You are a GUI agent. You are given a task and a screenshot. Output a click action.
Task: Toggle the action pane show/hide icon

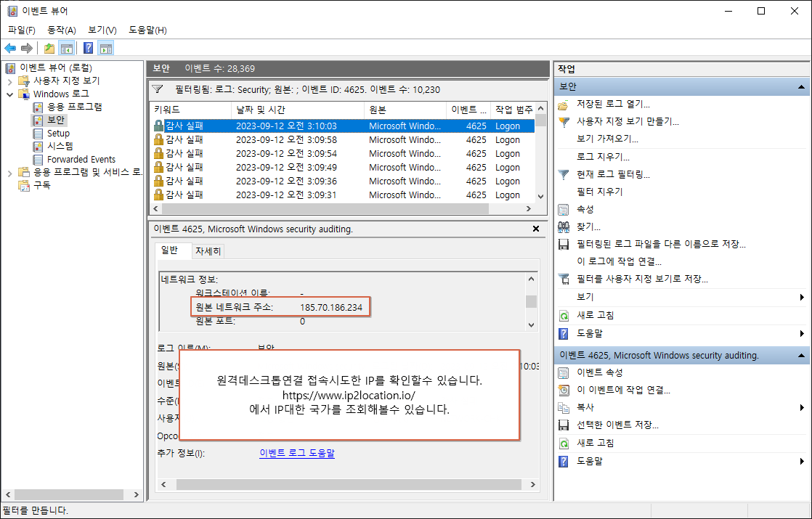pos(105,49)
